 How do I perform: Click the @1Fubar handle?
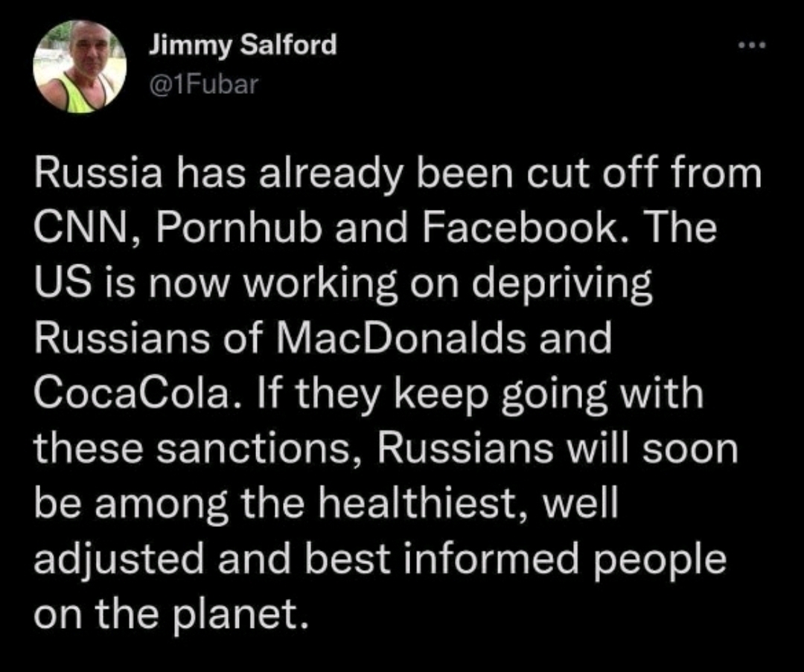203,83
